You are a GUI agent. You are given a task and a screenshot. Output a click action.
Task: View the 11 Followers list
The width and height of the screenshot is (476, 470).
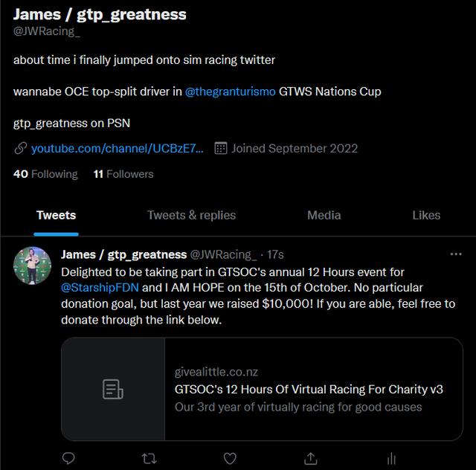pos(123,174)
